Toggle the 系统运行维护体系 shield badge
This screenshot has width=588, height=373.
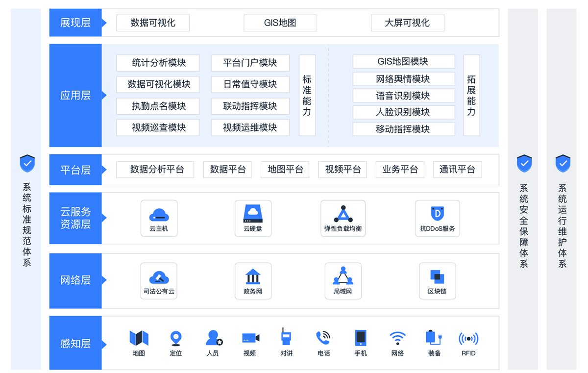(x=563, y=164)
